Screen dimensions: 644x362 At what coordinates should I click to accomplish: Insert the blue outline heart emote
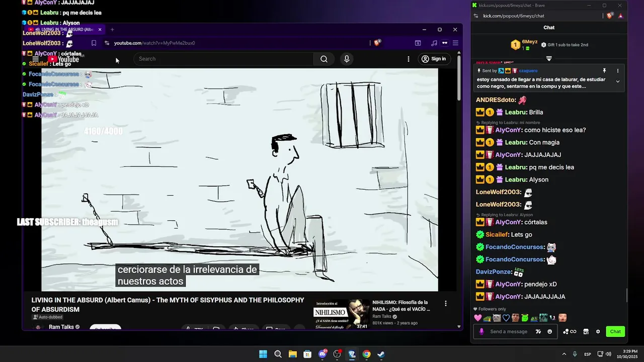506,318
